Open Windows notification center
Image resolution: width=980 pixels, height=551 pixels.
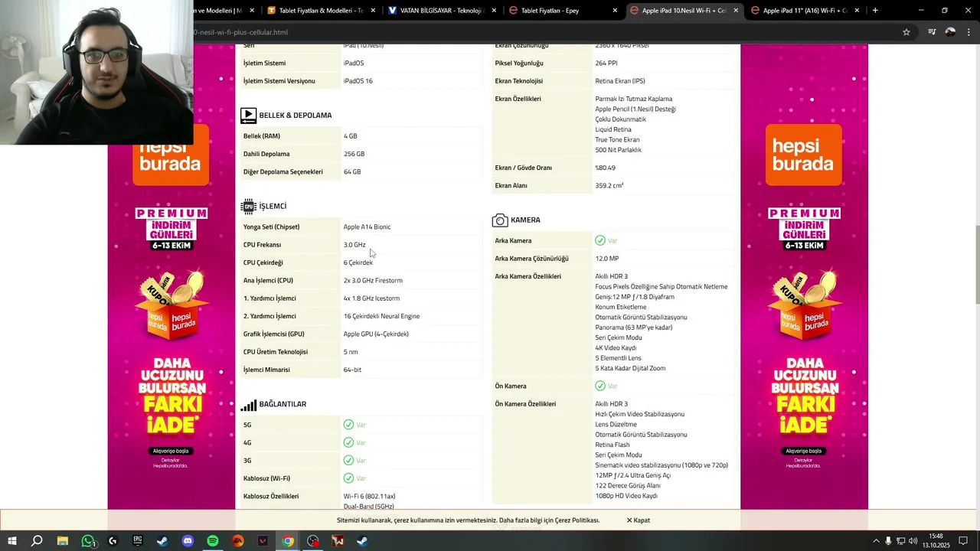(963, 541)
